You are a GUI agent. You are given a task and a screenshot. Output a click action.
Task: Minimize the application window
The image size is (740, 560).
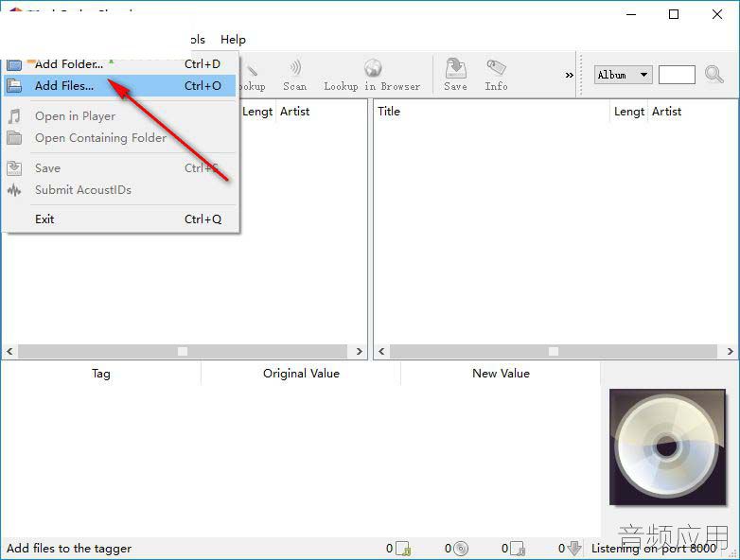point(631,14)
